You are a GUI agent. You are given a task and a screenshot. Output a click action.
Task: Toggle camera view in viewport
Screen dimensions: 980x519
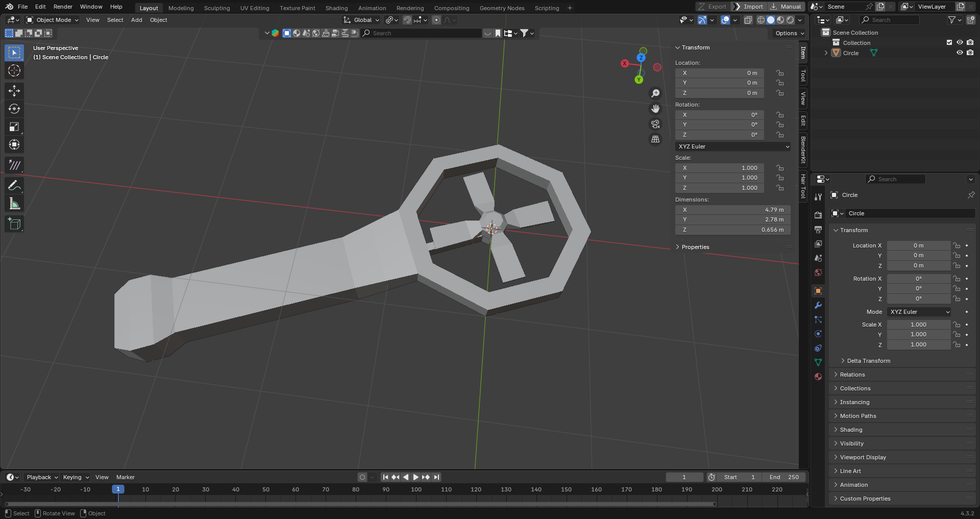pyautogui.click(x=655, y=124)
